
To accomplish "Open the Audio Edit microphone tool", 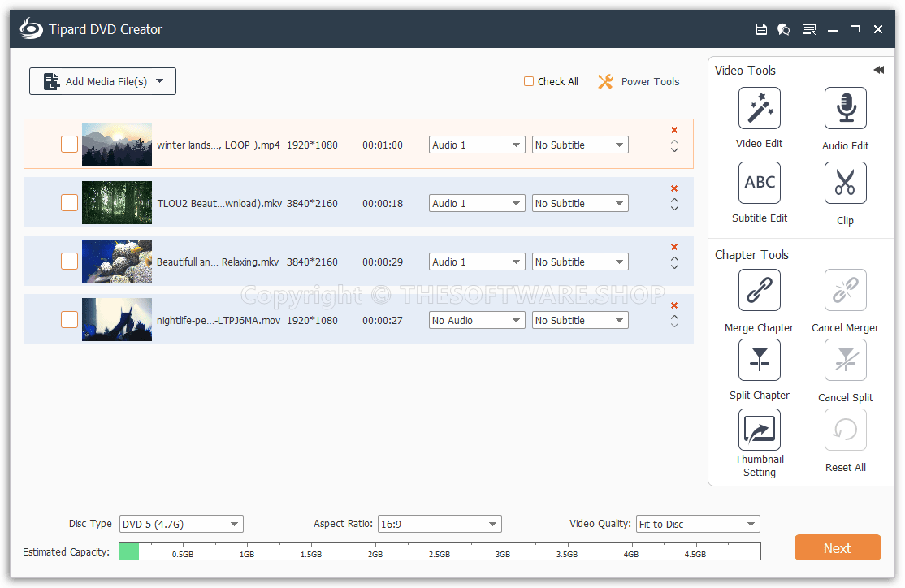I will [845, 109].
